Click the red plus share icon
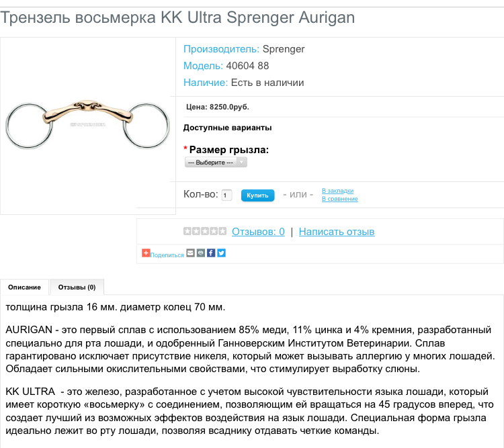This screenshot has width=504, height=448. coord(146,253)
